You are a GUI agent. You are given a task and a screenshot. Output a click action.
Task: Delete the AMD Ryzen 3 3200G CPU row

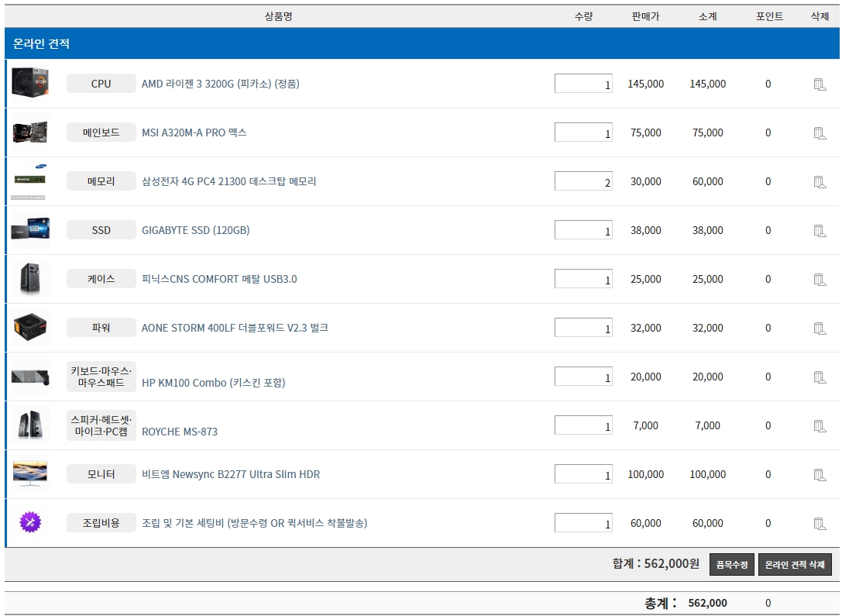(x=820, y=84)
